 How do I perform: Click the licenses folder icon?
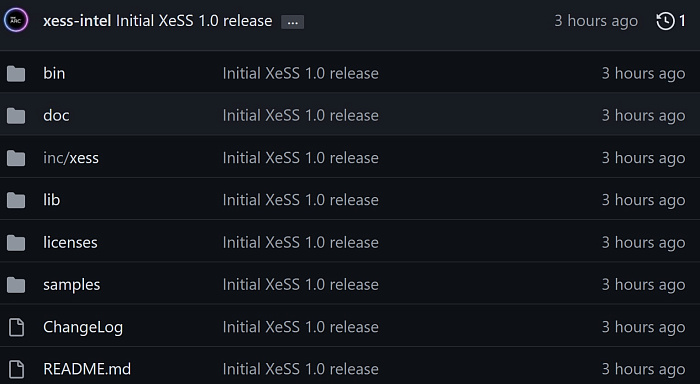coord(16,243)
